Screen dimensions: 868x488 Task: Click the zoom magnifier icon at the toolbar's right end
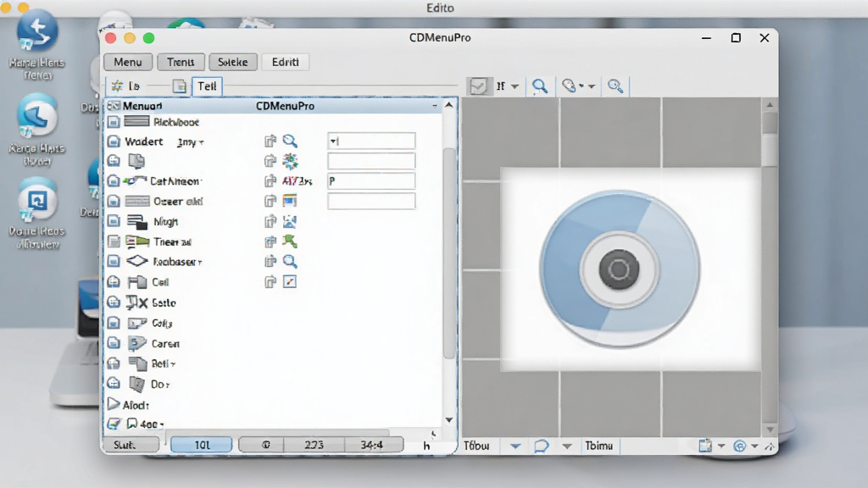point(615,86)
